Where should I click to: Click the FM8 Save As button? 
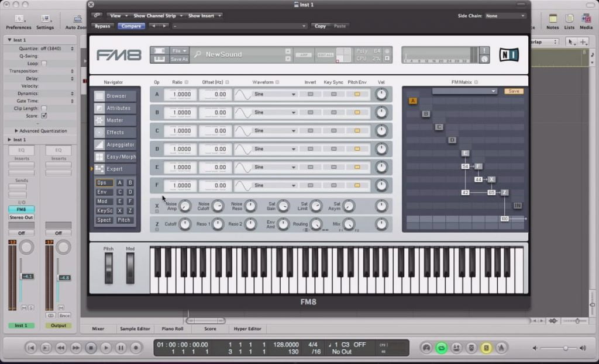coord(179,59)
